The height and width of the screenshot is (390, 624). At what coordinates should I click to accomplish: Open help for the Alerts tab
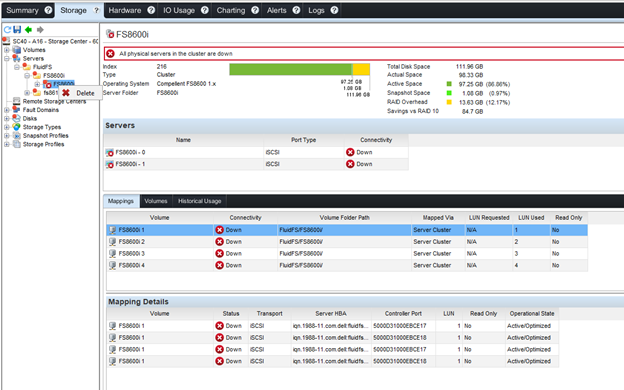(296, 10)
